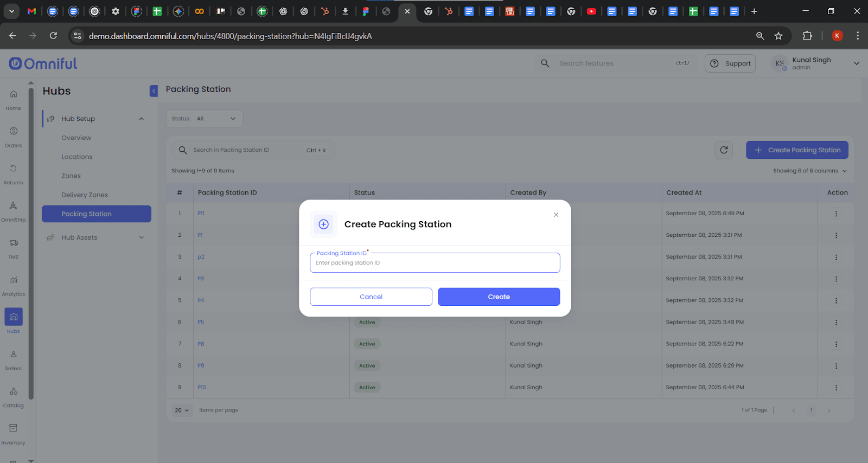868x463 pixels.
Task: Expand the Hub Assets menu
Action: pos(96,237)
